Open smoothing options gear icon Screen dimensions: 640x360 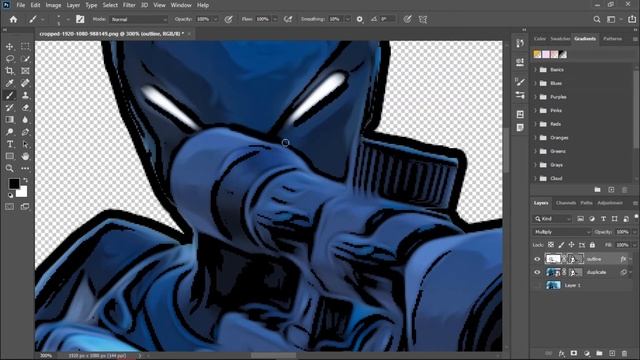tap(360, 19)
